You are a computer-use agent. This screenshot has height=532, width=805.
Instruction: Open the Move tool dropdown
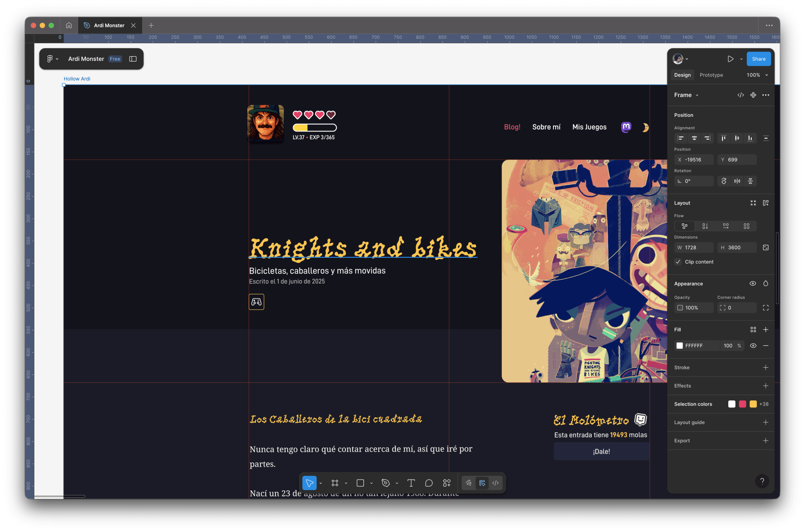pyautogui.click(x=320, y=483)
